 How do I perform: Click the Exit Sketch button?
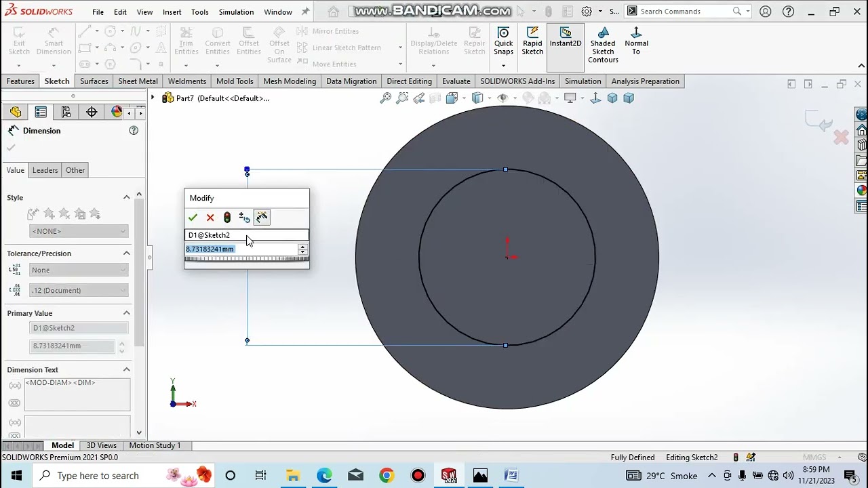[19, 42]
